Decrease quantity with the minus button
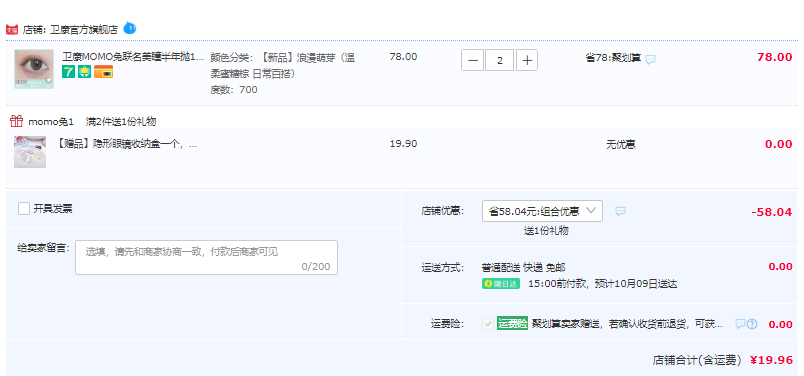Screen dimensions: 804x376 [473, 61]
